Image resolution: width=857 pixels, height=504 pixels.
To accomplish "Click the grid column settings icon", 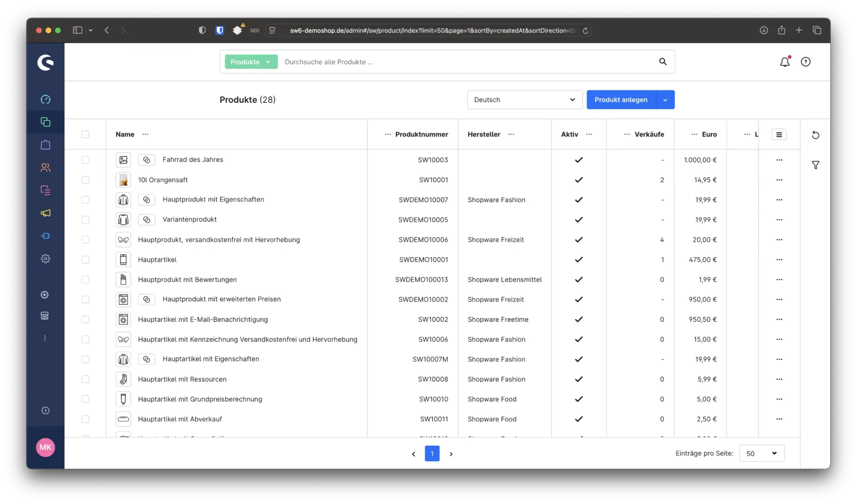I will pyautogui.click(x=779, y=134).
